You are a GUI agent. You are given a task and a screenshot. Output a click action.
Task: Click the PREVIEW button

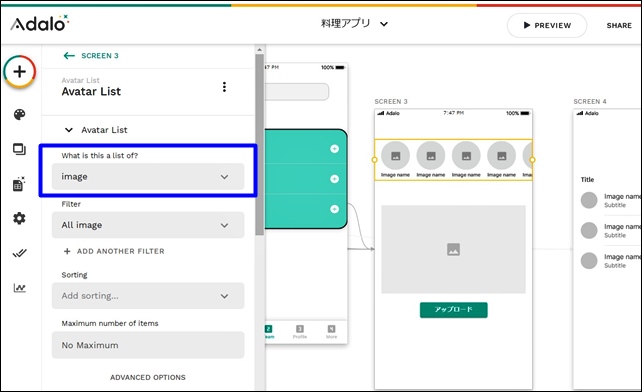pyautogui.click(x=547, y=25)
